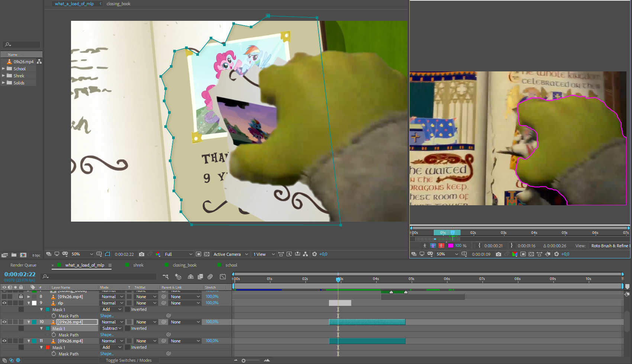Toggle fast previews in the composition viewer
The height and width of the screenshot is (364, 632).
[289, 254]
